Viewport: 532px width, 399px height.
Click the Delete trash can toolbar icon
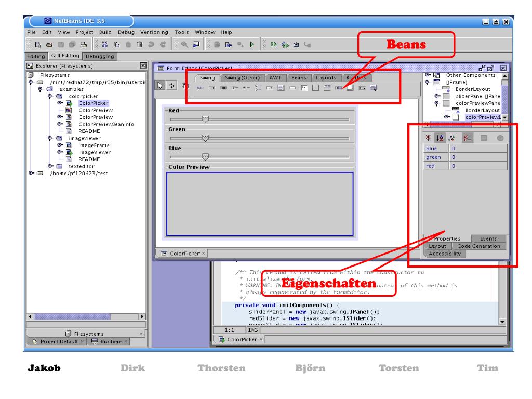140,45
